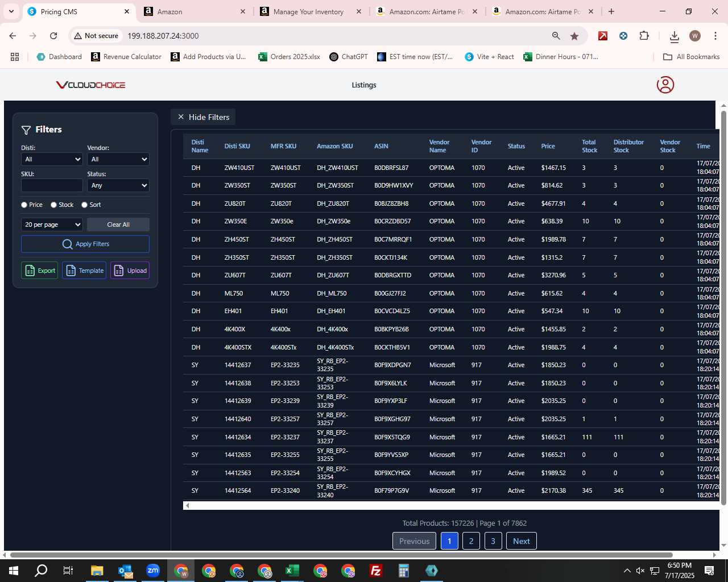
Task: Open Chrome three-dot menu
Action: 715,36
